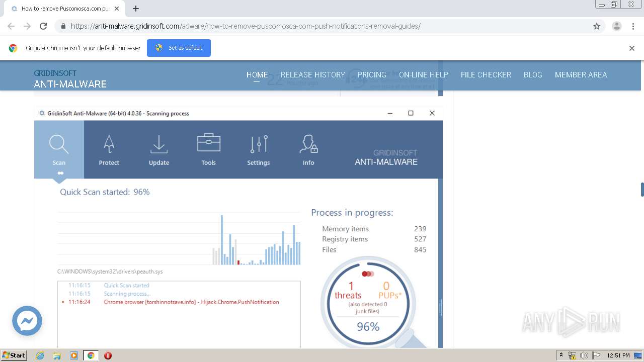Click the page vertical scrollbar thumb
Viewport: 644px width, 362px height.
(642, 190)
